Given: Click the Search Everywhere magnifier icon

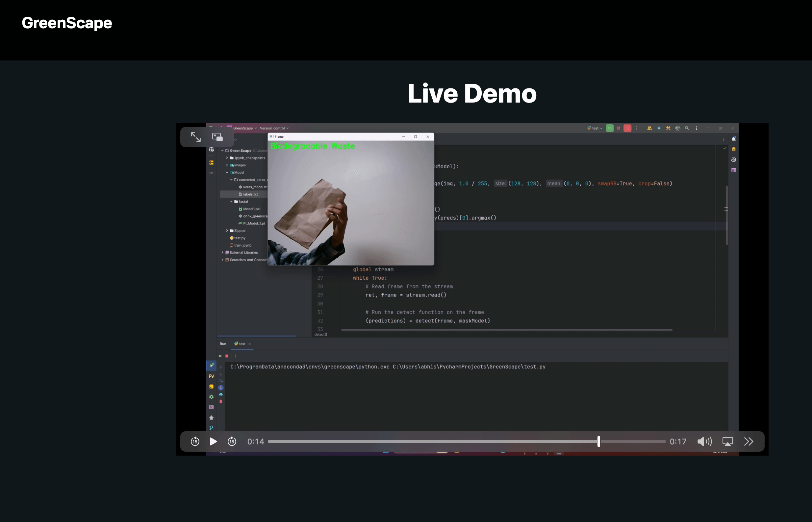Looking at the screenshot, I should click(687, 128).
